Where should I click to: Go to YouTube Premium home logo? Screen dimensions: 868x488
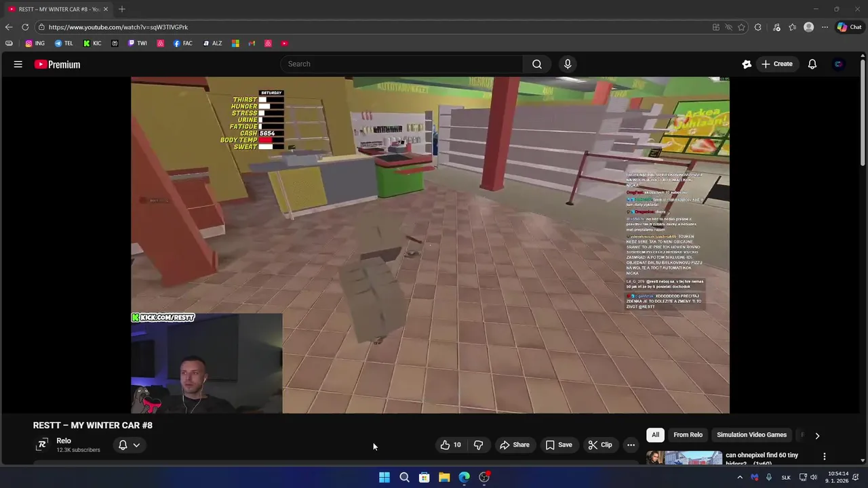[x=57, y=64]
